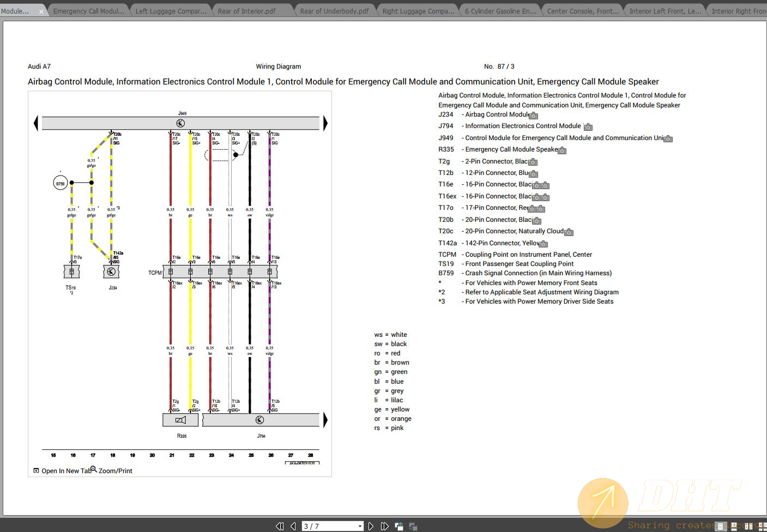Viewport: 767px width, 532px height.
Task: Select 'ws = white' color code entry
Action: click(x=391, y=335)
